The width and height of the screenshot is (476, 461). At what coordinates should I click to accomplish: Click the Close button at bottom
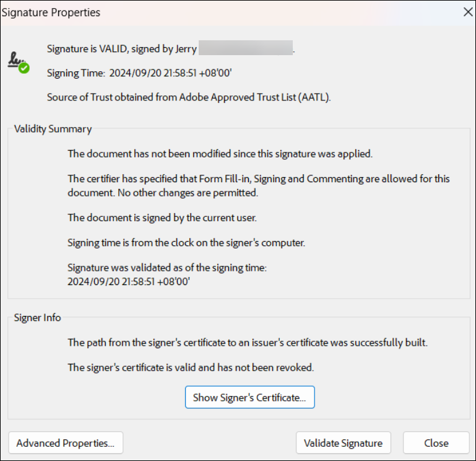coord(436,443)
